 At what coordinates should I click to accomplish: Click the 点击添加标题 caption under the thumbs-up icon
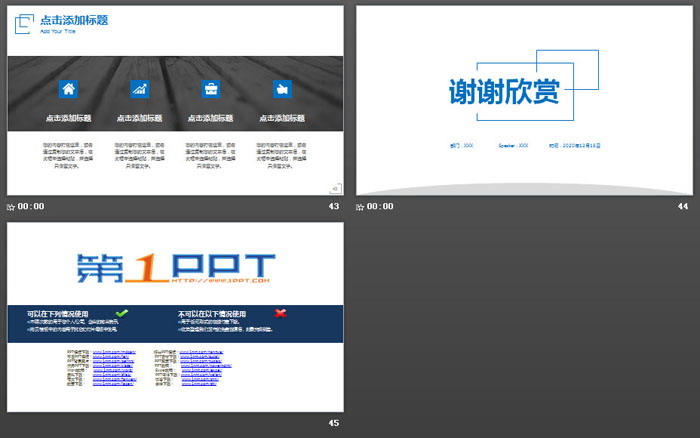[x=282, y=118]
